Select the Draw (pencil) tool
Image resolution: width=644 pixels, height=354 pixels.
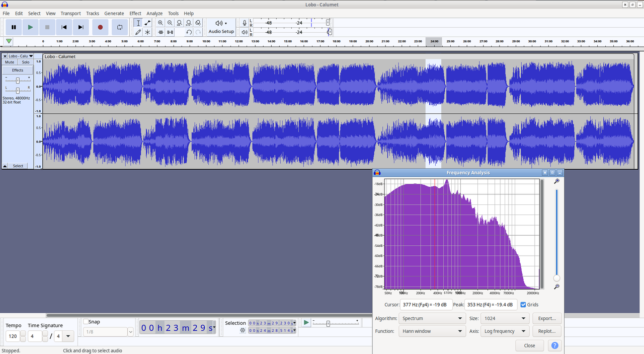click(x=138, y=32)
